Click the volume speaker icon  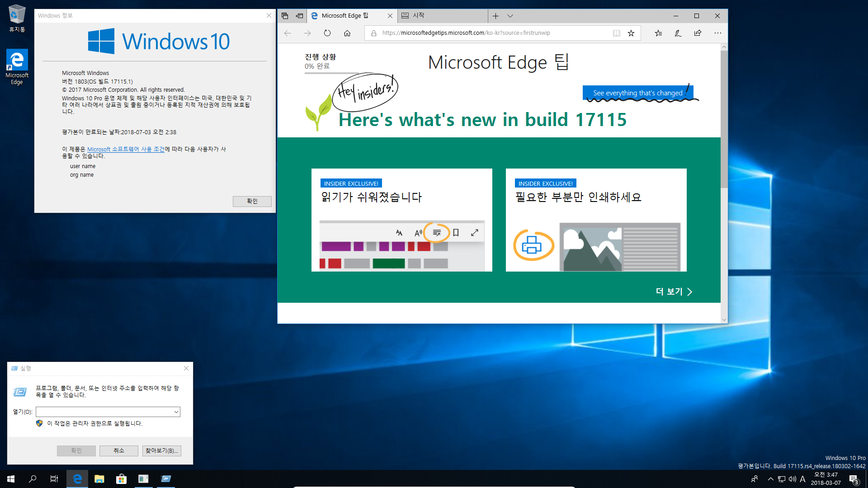[792, 479]
